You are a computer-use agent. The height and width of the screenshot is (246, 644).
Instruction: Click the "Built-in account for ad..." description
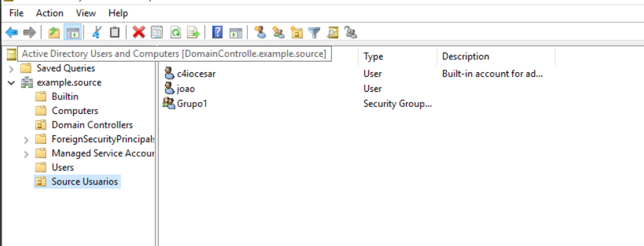(x=492, y=74)
